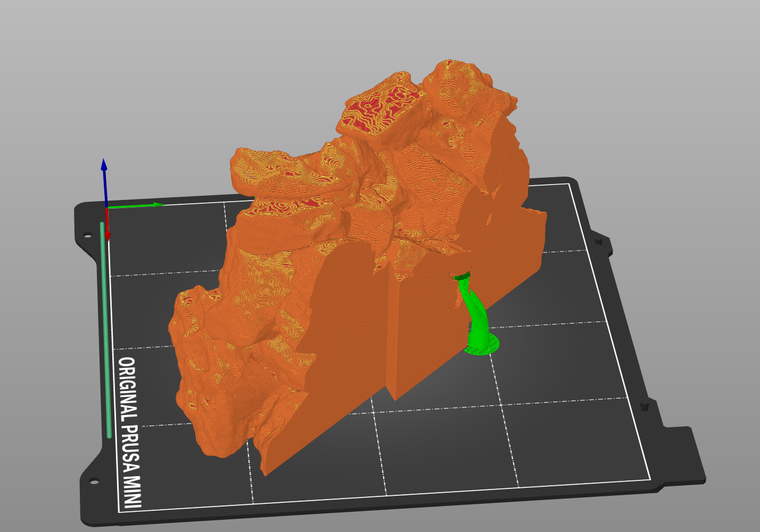Click the red X axis arrow
The height and width of the screenshot is (532, 760).
[x=108, y=225]
